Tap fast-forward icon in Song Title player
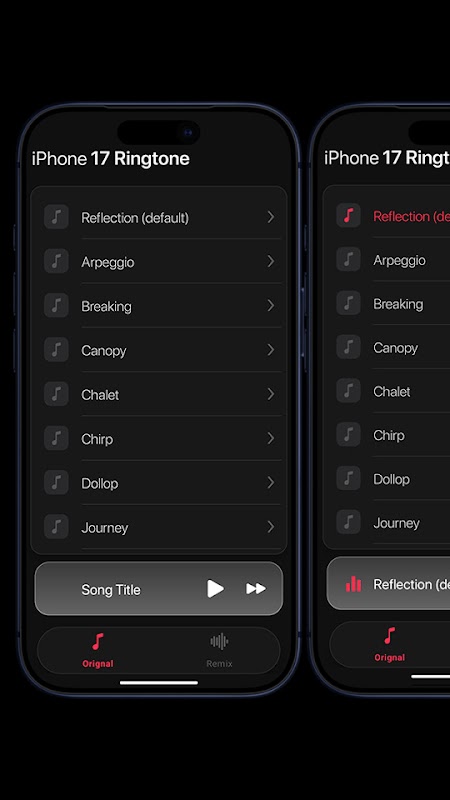 (256, 589)
